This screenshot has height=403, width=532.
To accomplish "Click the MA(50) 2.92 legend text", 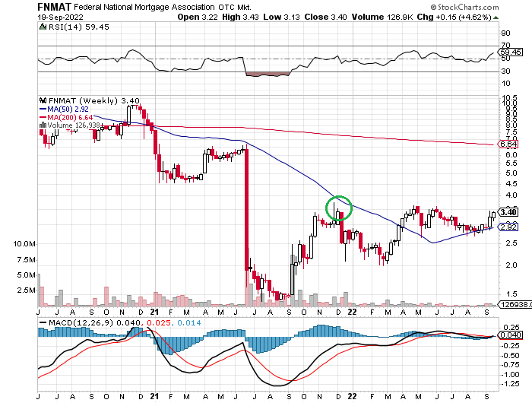I will point(68,109).
